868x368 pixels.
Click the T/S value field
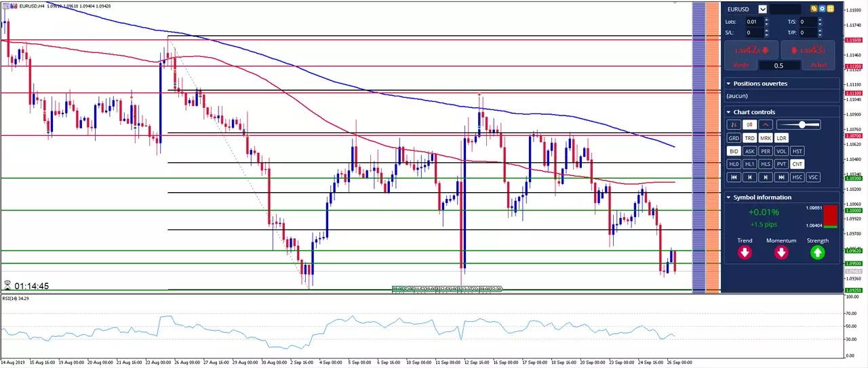808,22
